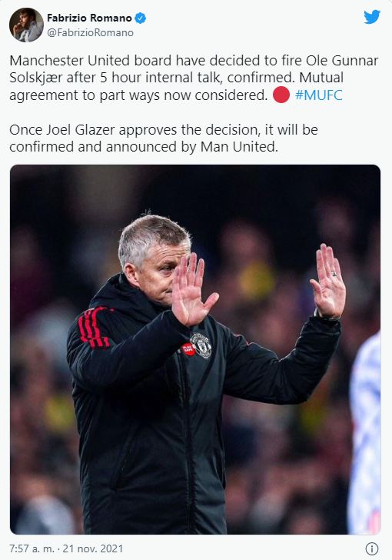Screen dimensions: 392x560
Task: Open the Fabrizio Romano display name
Action: [89, 18]
